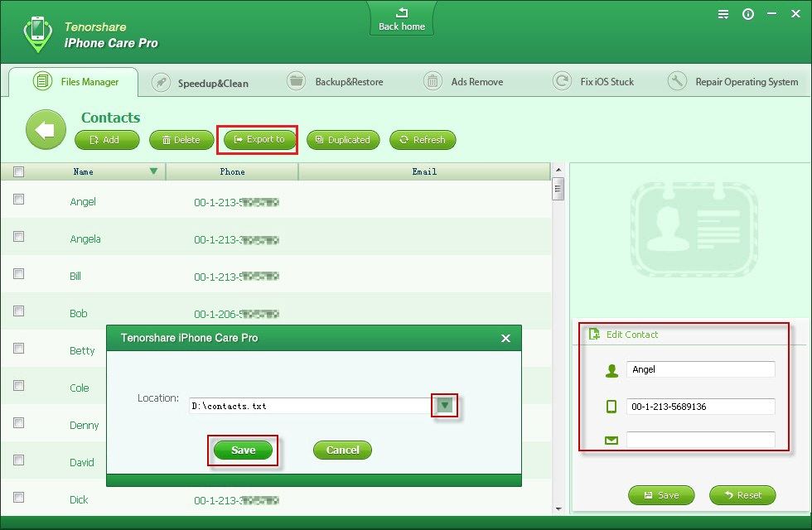Select the contact name Dick
The height and width of the screenshot is (530, 812).
79,500
